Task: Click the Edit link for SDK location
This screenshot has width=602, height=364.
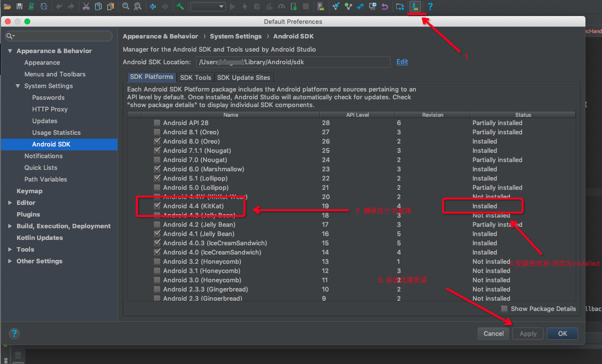Action: click(402, 62)
